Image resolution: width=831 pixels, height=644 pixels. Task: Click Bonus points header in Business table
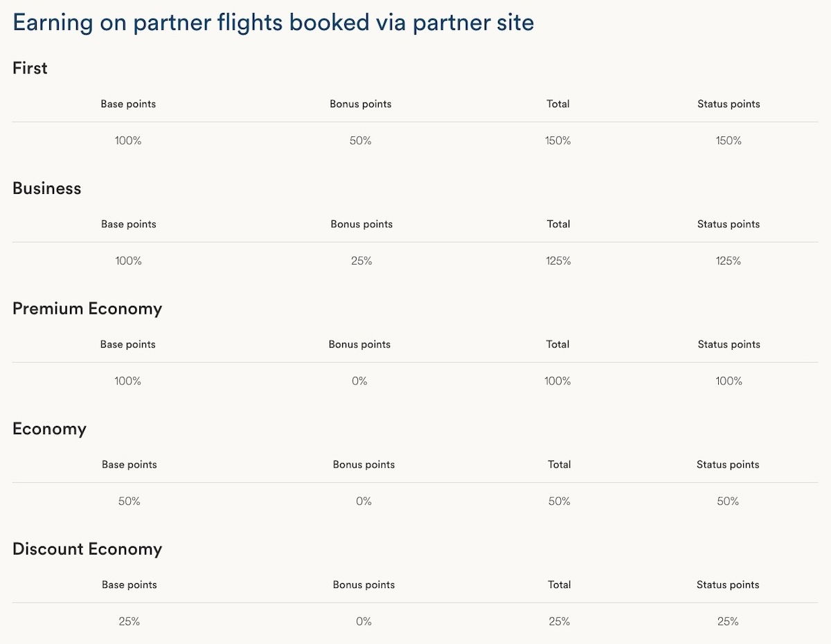coord(361,224)
